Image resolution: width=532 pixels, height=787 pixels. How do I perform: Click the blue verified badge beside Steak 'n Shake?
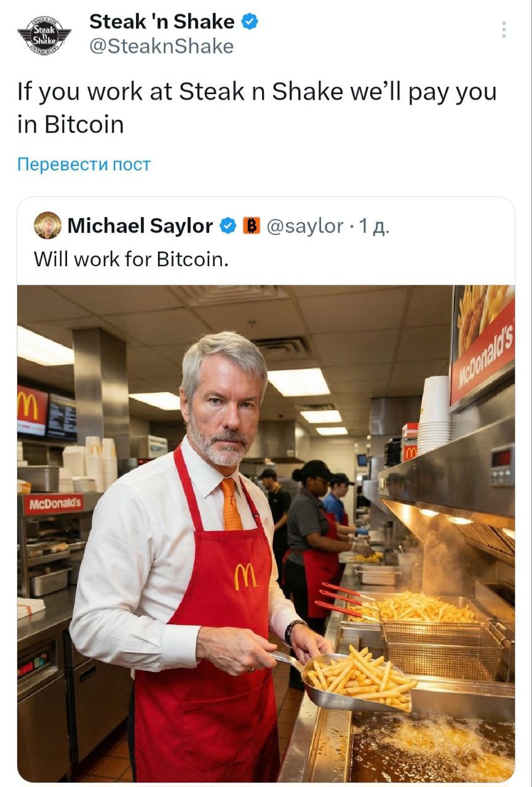click(249, 22)
